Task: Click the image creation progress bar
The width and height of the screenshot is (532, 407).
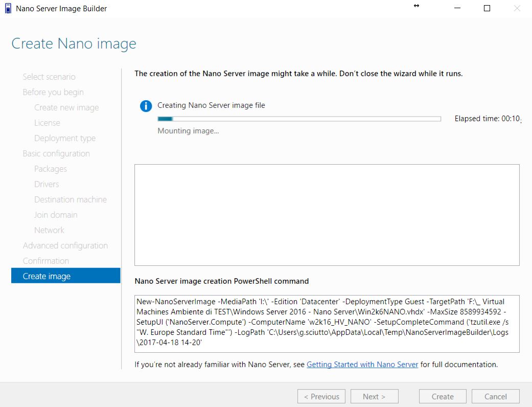Action: point(299,119)
